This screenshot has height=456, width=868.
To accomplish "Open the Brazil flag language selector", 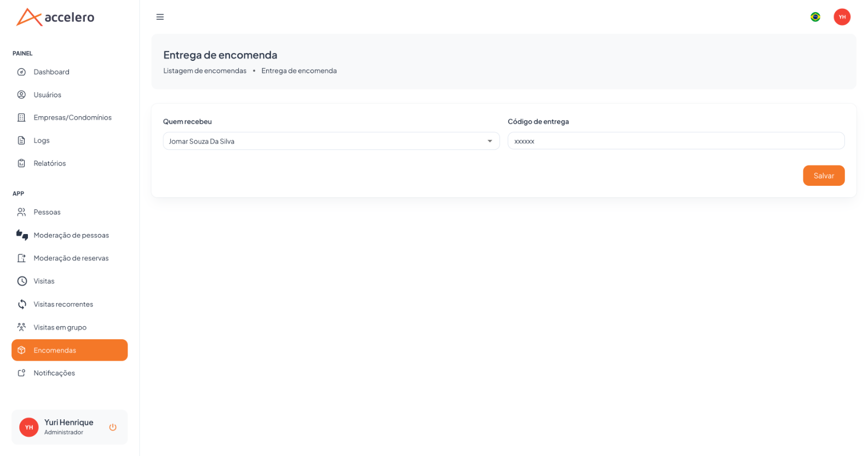I will [815, 17].
